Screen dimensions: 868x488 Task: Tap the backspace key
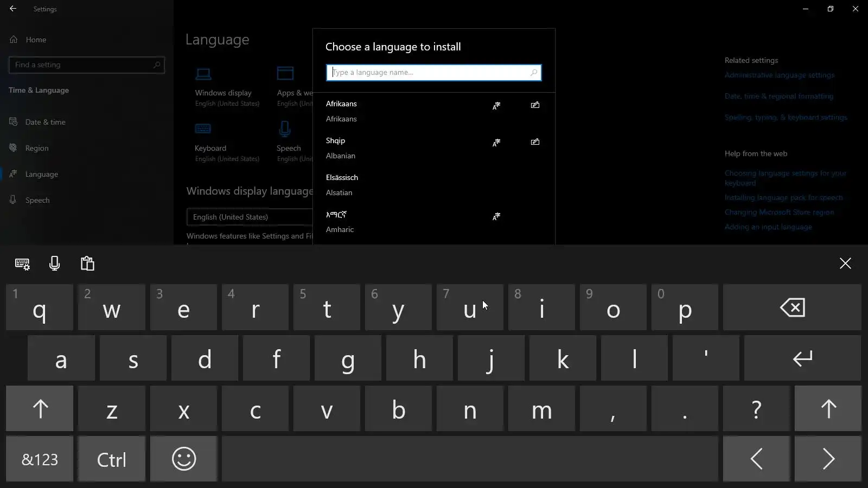(x=792, y=307)
